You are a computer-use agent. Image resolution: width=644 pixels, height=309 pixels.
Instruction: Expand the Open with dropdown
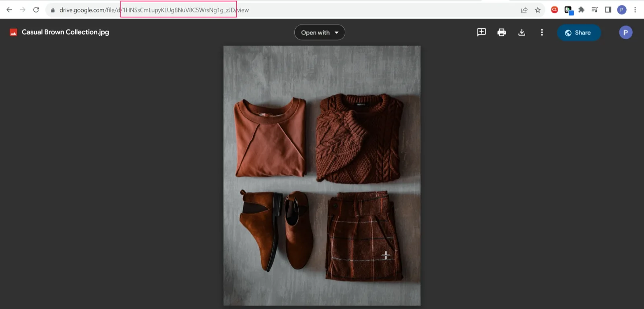pos(320,32)
